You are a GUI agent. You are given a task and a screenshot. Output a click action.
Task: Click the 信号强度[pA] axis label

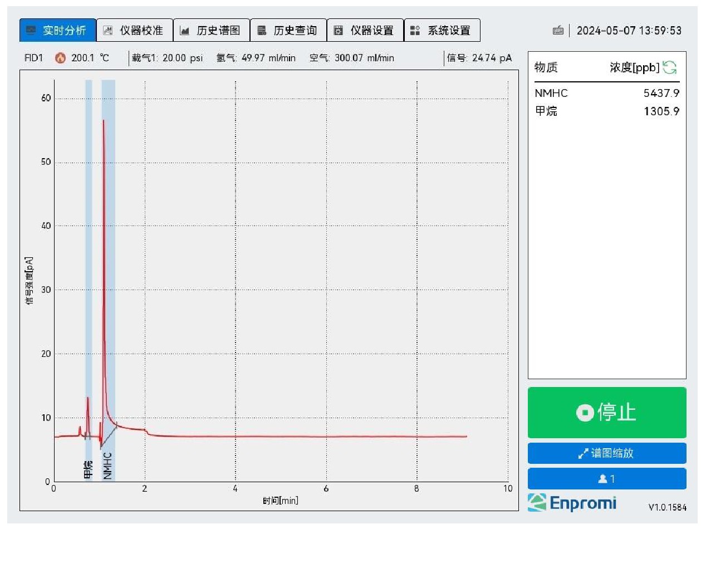pos(29,281)
